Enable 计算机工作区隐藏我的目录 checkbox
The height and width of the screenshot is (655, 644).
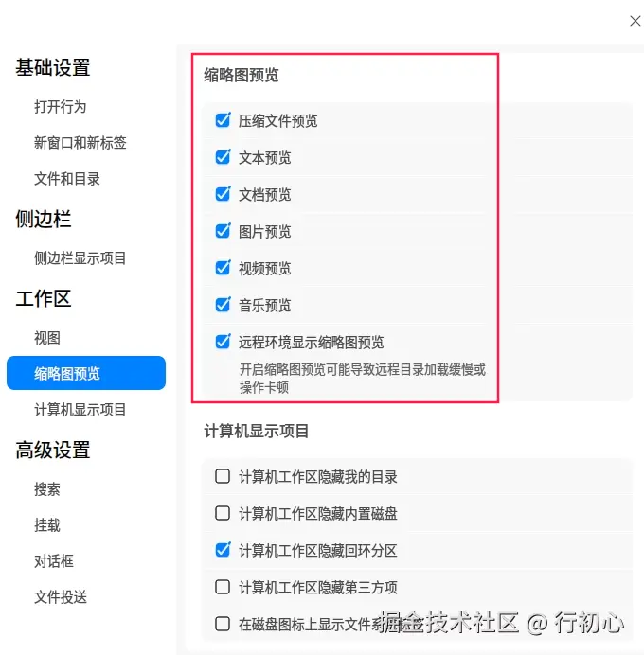223,476
